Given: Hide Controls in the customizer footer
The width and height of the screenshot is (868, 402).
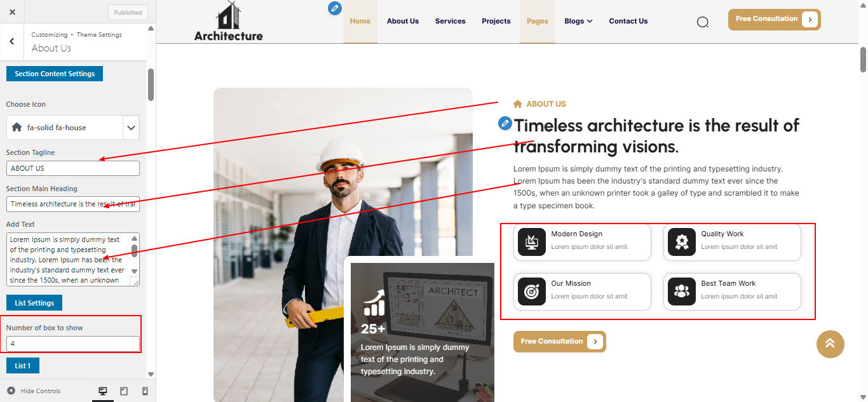Looking at the screenshot, I should [x=34, y=391].
